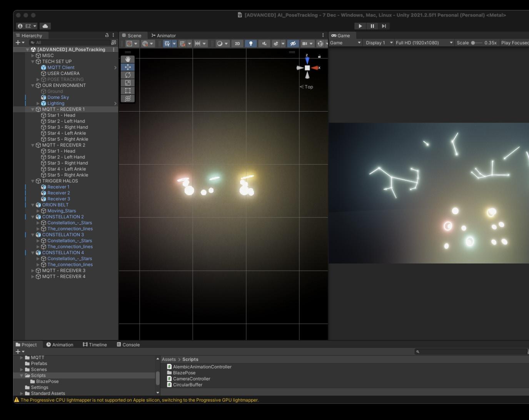
Task: Click the Step forward button
Action: click(384, 26)
